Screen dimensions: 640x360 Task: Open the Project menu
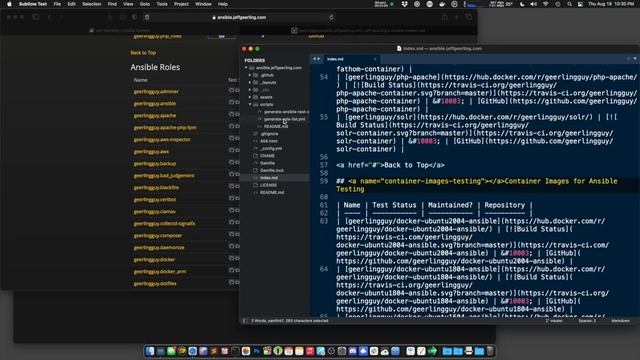pyautogui.click(x=181, y=4)
